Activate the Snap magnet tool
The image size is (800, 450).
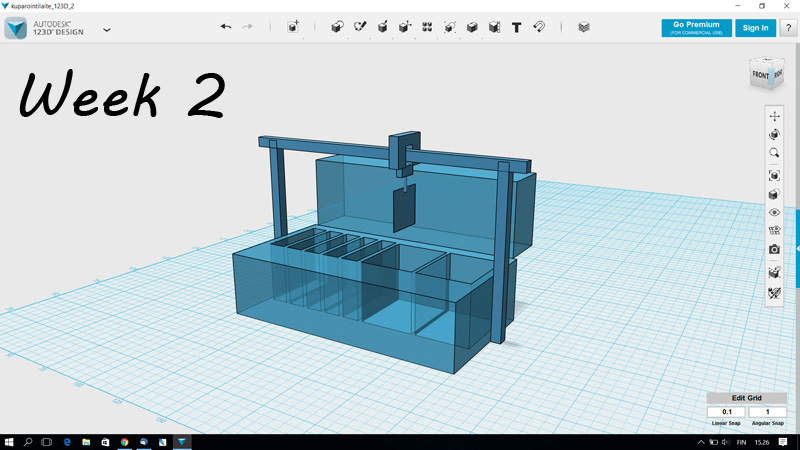539,27
